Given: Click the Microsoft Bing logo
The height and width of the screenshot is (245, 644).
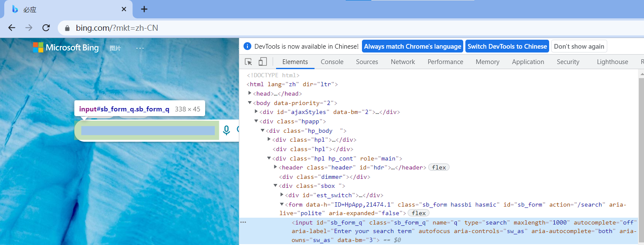Looking at the screenshot, I should [66, 47].
